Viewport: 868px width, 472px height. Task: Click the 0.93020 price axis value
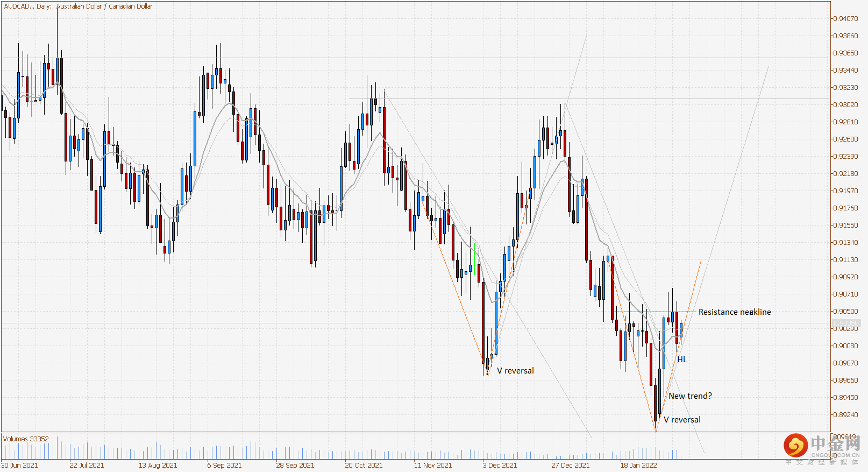[x=845, y=105]
